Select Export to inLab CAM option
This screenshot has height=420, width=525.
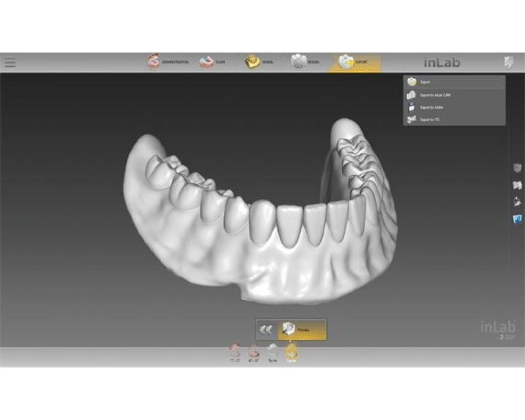(x=454, y=94)
